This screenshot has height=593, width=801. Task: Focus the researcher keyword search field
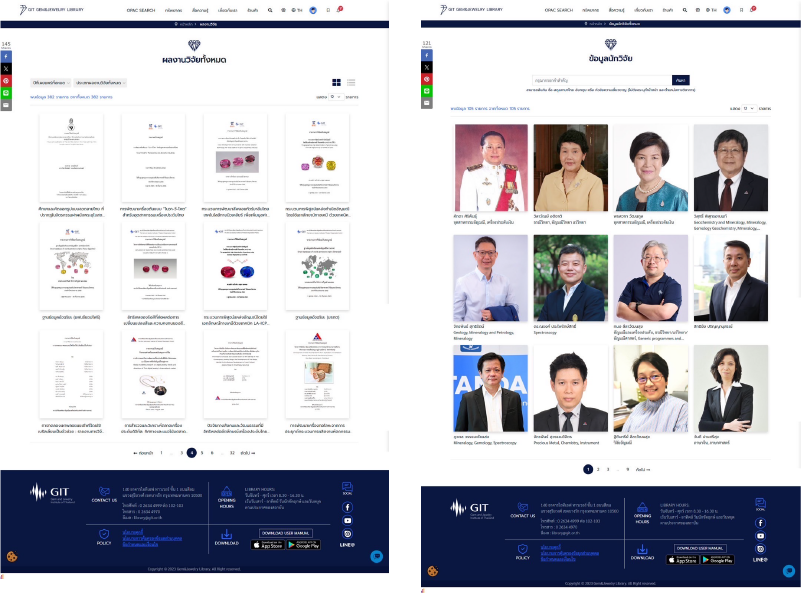click(602, 80)
